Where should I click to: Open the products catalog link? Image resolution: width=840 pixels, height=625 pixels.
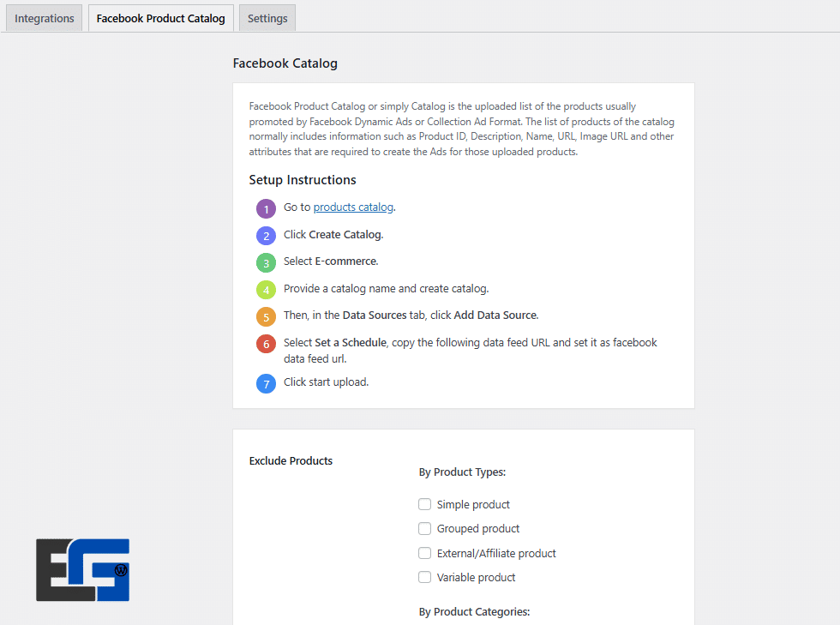click(x=353, y=207)
